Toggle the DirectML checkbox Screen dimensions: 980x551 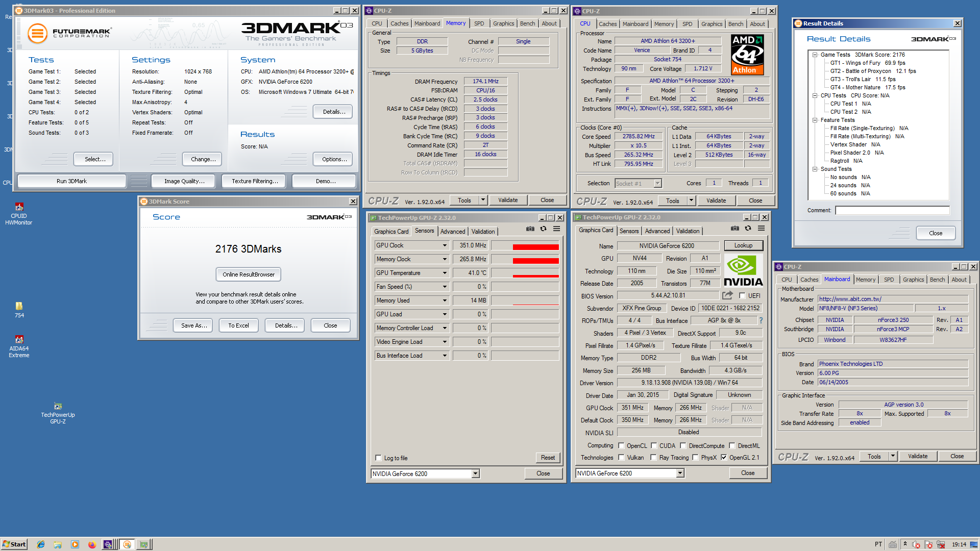coord(732,445)
